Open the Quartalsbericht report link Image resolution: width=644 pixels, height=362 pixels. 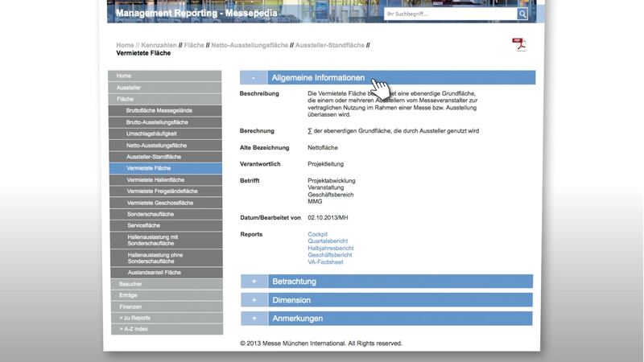pos(328,241)
